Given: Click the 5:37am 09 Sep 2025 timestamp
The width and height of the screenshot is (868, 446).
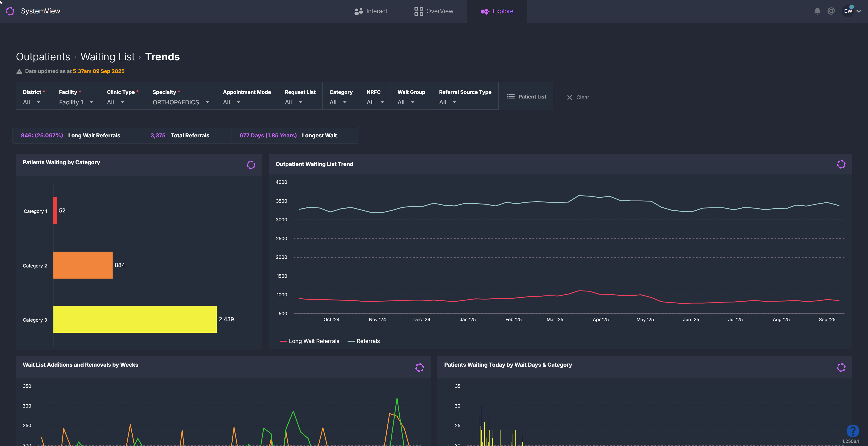Looking at the screenshot, I should (99, 71).
